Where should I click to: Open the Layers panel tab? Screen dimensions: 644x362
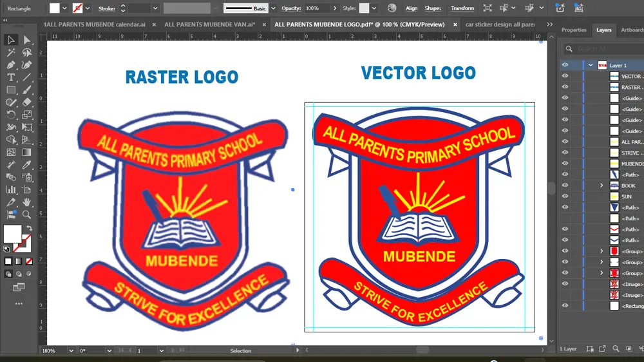(604, 30)
